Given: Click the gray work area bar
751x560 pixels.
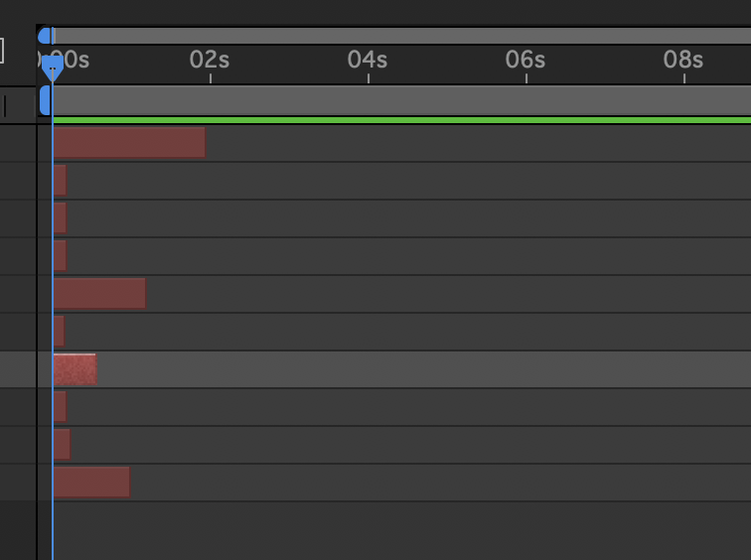Looking at the screenshot, I should [397, 100].
